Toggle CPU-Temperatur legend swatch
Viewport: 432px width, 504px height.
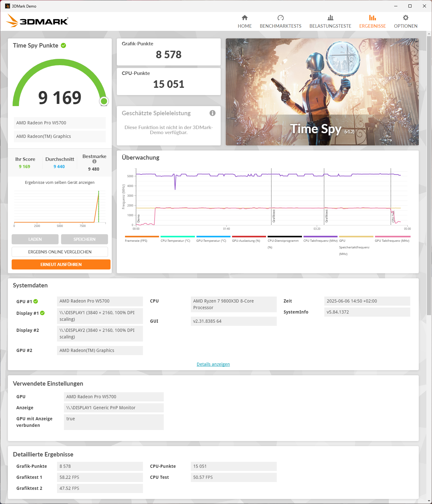point(178,236)
